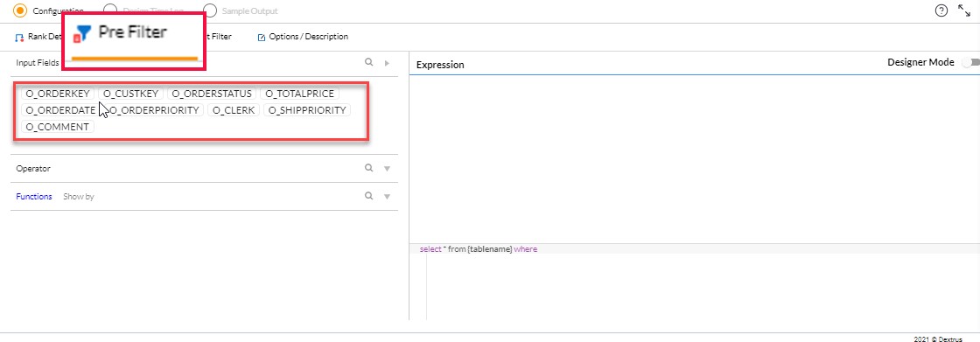Click the Options / Description edit icon
980x342 pixels.
(x=262, y=38)
